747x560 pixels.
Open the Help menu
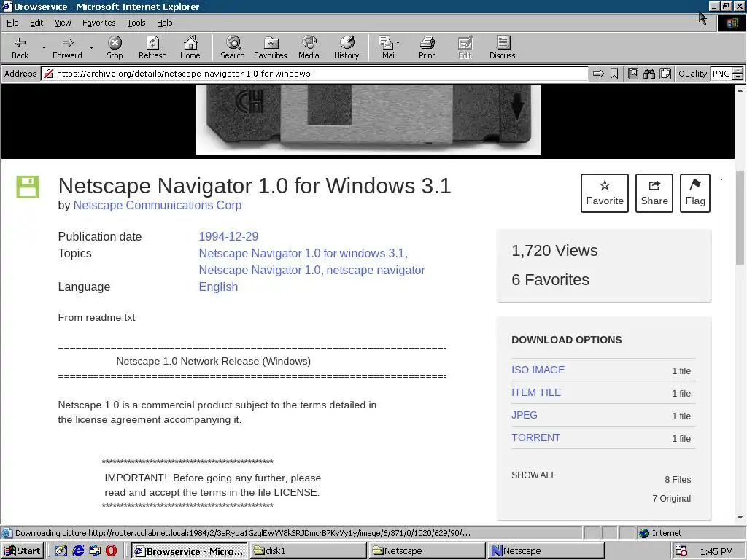point(164,23)
